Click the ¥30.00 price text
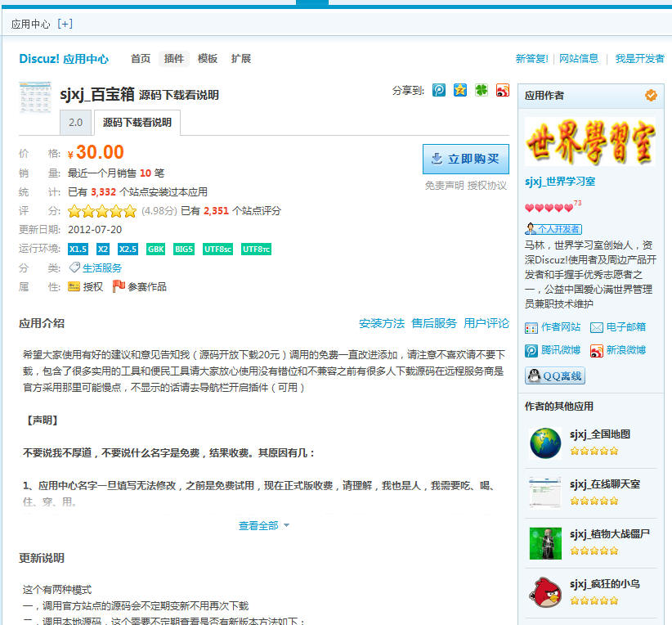 click(96, 152)
